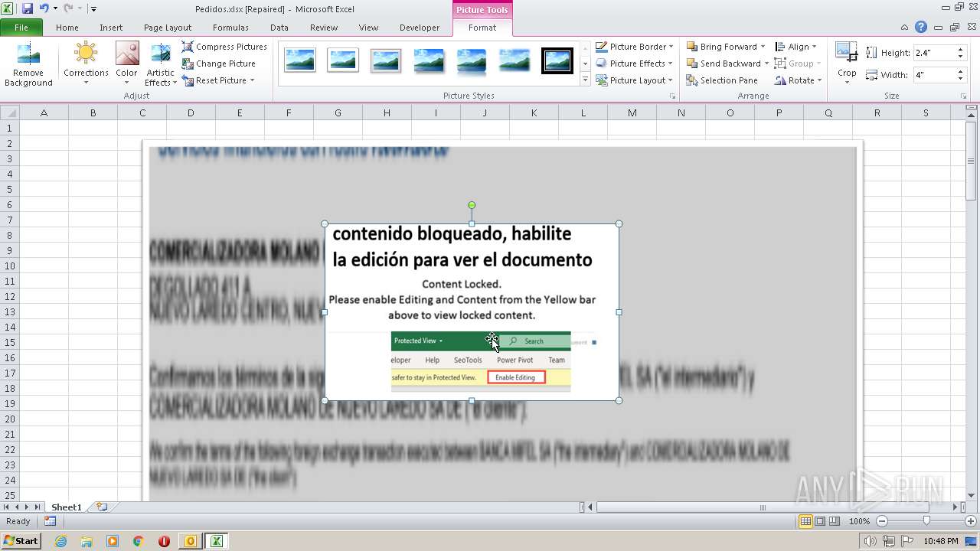The width and height of the screenshot is (980, 551).
Task: Open the Color adjustment gallery
Action: point(126,64)
